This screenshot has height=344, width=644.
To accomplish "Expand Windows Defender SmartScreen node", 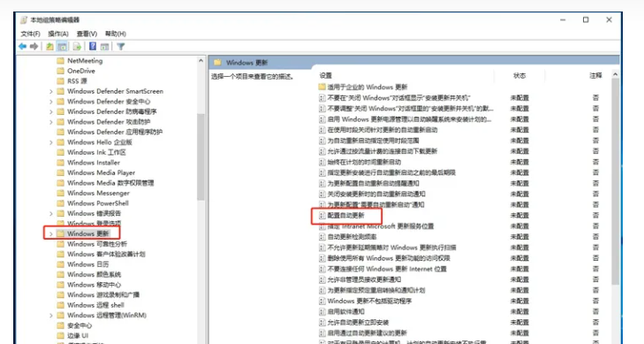I will [51, 91].
